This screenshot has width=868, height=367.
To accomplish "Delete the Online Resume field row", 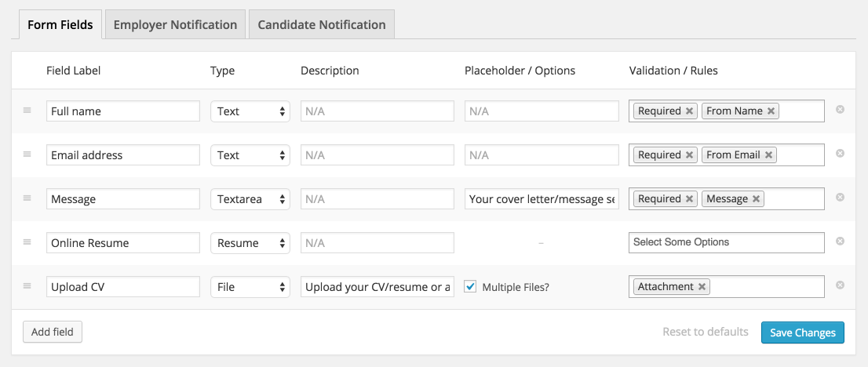I will point(840,242).
